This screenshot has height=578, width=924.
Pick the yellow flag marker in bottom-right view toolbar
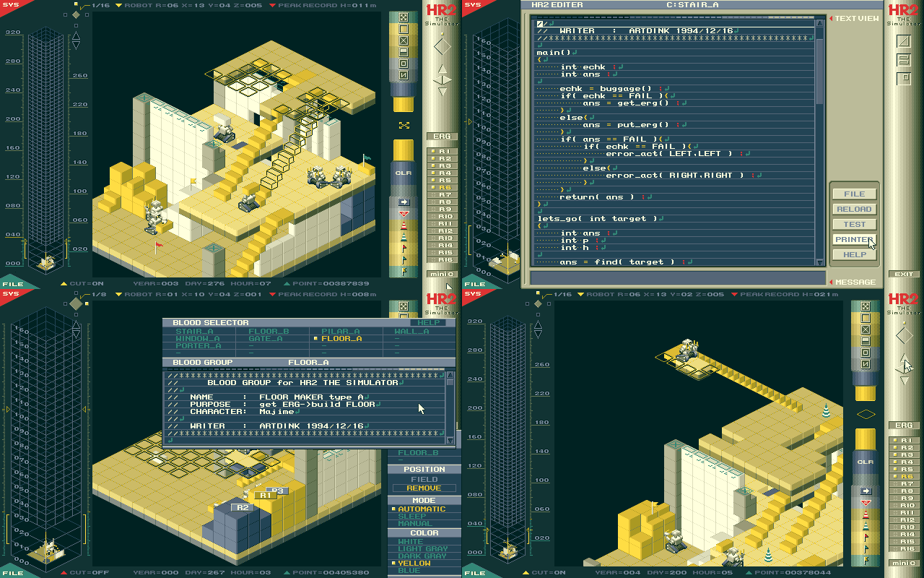(x=866, y=561)
